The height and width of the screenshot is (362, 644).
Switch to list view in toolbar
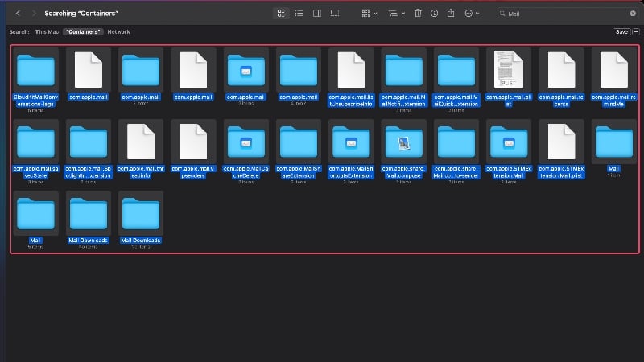point(299,14)
